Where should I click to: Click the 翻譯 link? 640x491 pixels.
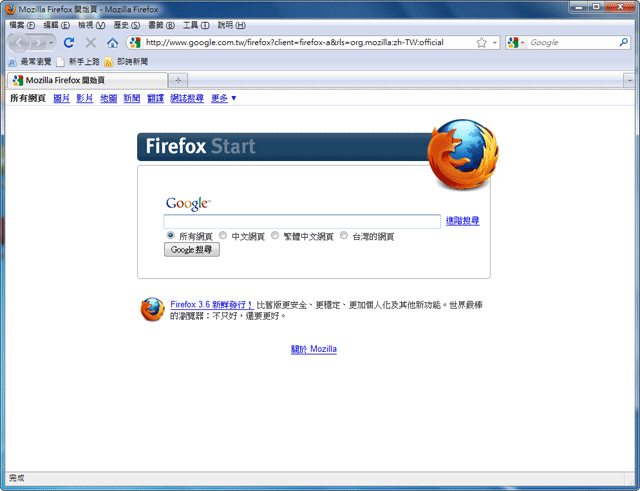tap(156, 98)
